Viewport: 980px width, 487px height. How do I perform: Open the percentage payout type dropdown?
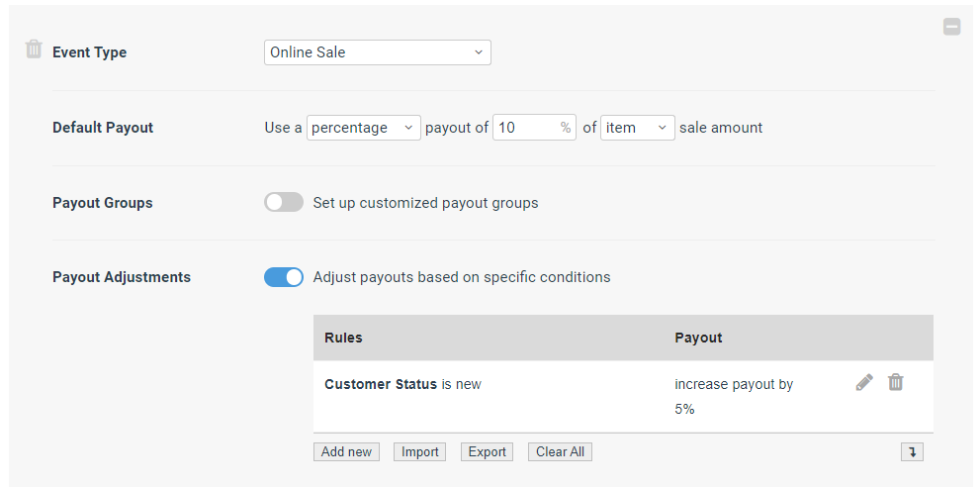(364, 128)
